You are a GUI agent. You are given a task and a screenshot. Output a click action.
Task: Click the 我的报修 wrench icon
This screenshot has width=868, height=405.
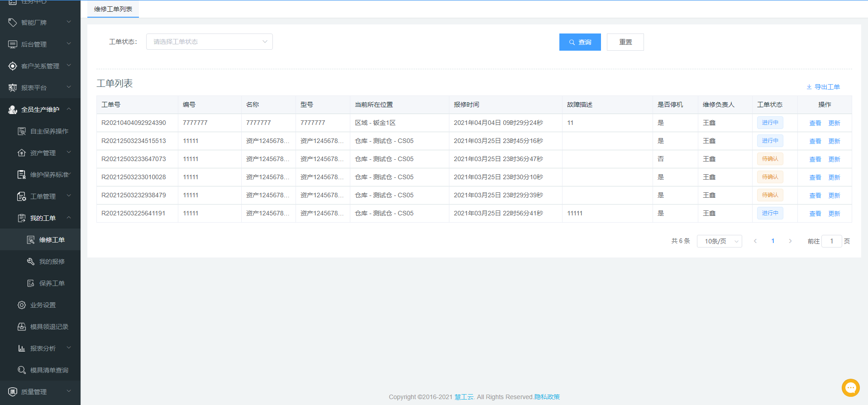click(31, 262)
